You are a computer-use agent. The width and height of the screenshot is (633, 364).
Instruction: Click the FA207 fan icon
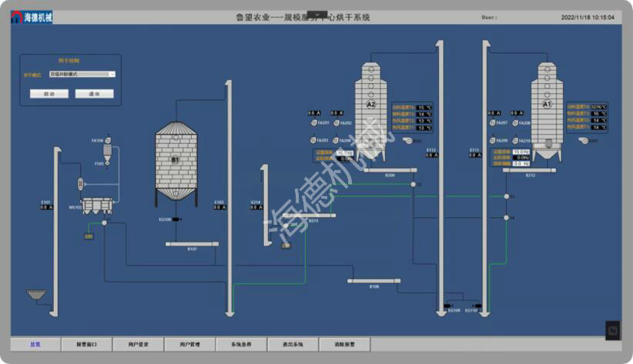pos(492,123)
